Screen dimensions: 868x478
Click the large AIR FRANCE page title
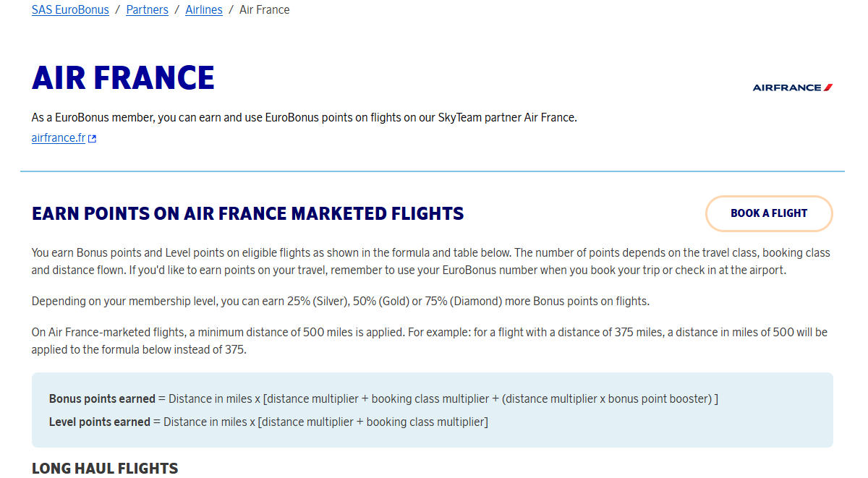123,78
